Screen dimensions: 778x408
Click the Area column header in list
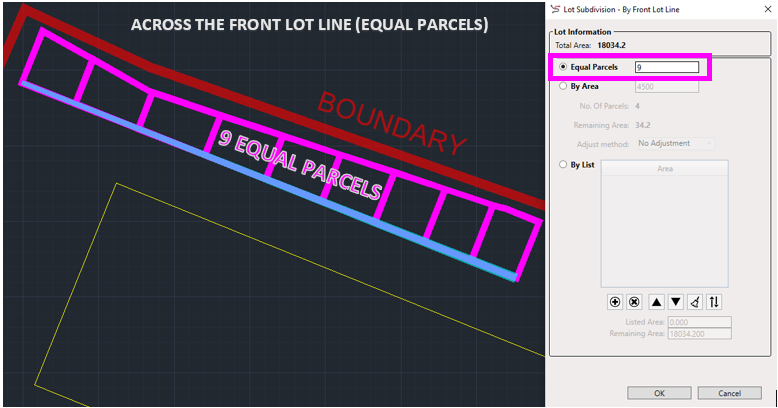(x=664, y=169)
